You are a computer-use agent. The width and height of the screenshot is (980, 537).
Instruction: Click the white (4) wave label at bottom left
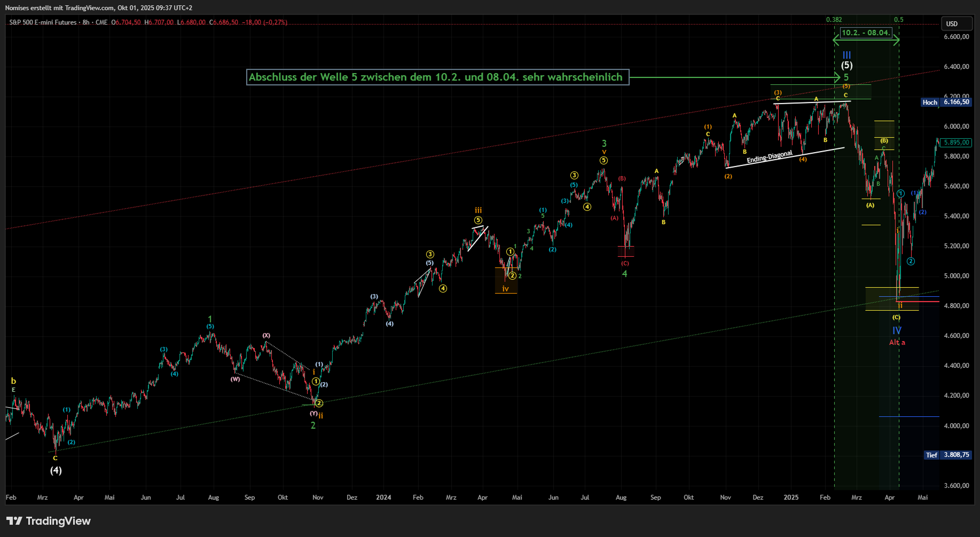56,470
